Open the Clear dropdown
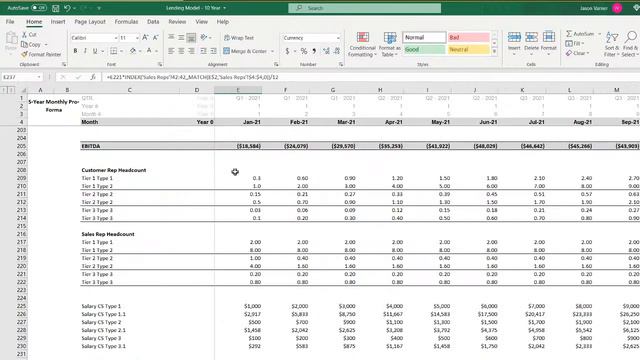This screenshot has width=640, height=360. coord(577,53)
